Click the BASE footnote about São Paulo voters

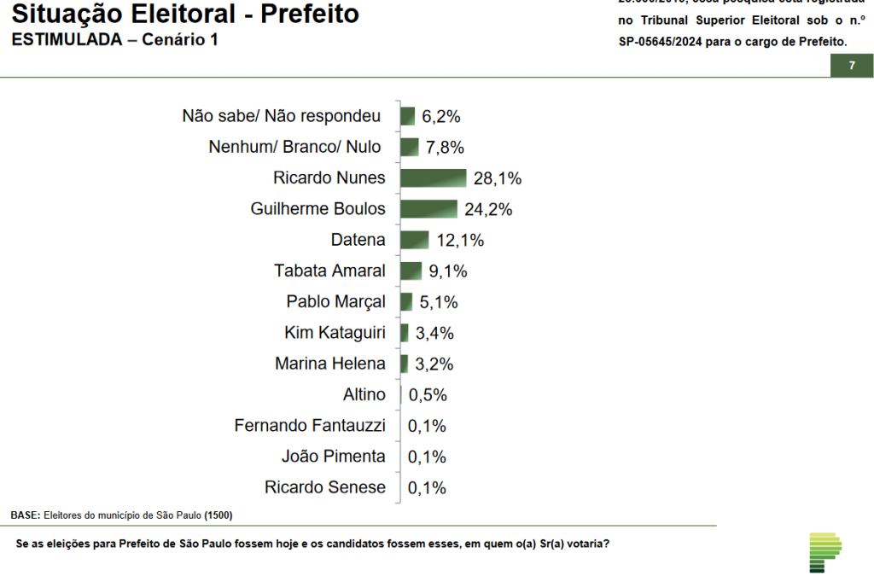click(x=121, y=515)
